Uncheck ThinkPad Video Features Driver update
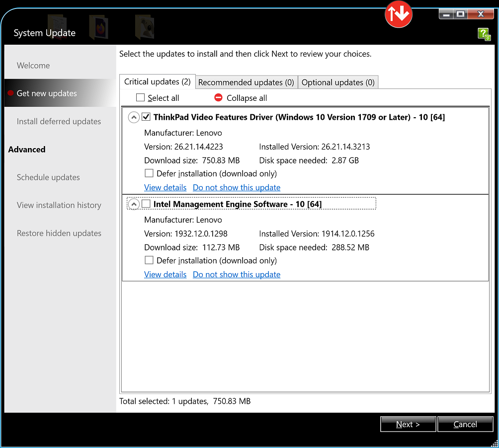The image size is (499, 448). [146, 117]
